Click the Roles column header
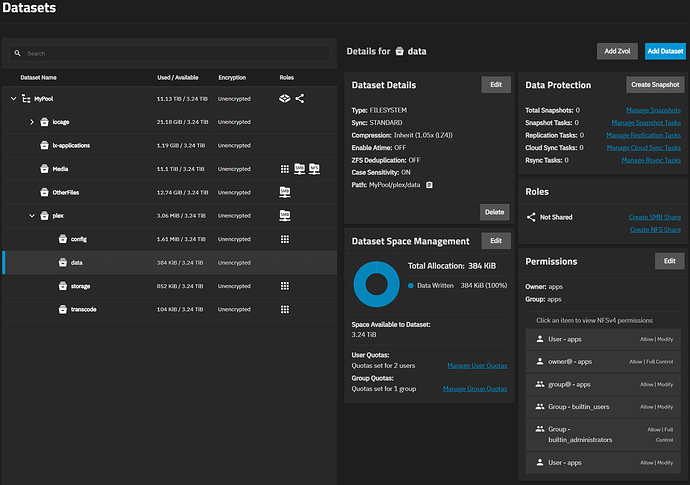690x485 pixels. pyautogui.click(x=286, y=77)
